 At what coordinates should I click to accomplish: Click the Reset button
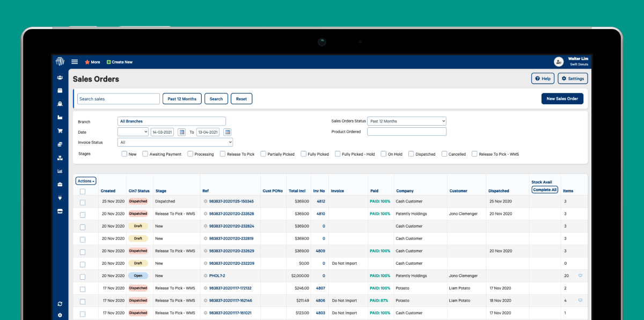coord(241,99)
